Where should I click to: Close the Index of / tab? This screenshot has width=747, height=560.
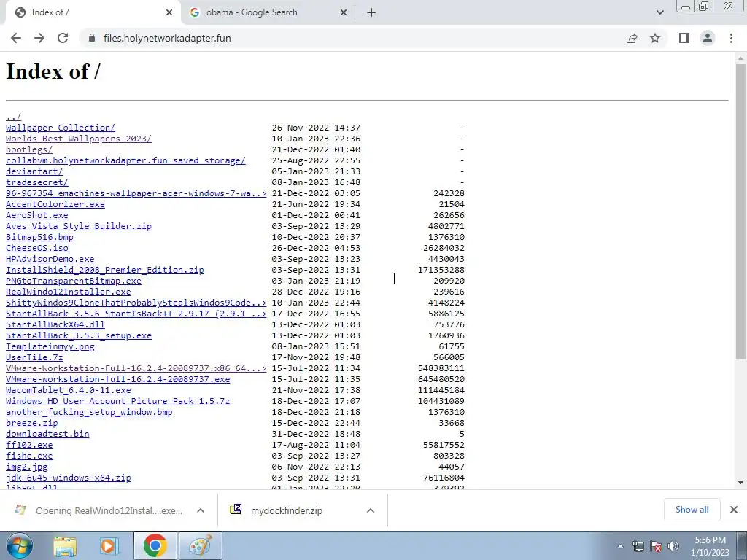coord(169,12)
